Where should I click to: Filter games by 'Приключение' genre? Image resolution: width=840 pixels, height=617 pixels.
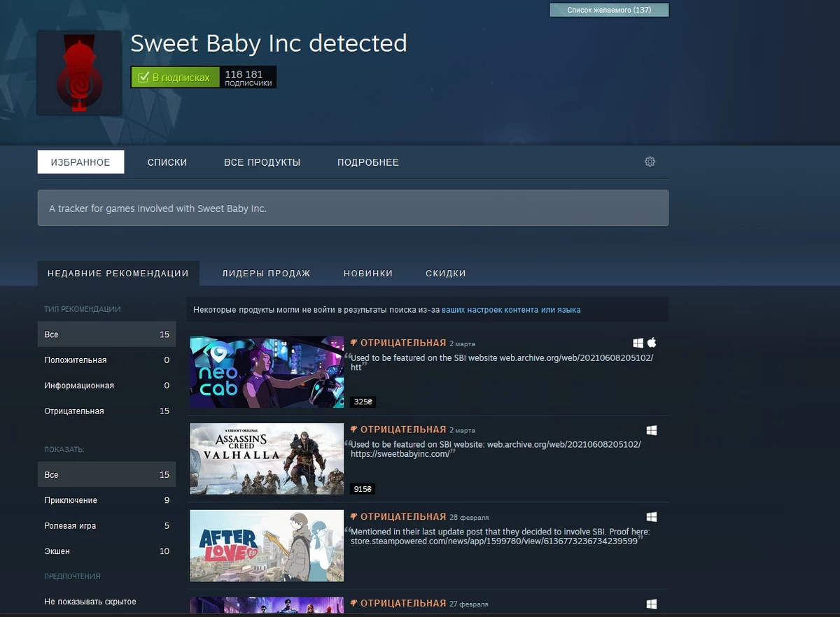tap(106, 500)
